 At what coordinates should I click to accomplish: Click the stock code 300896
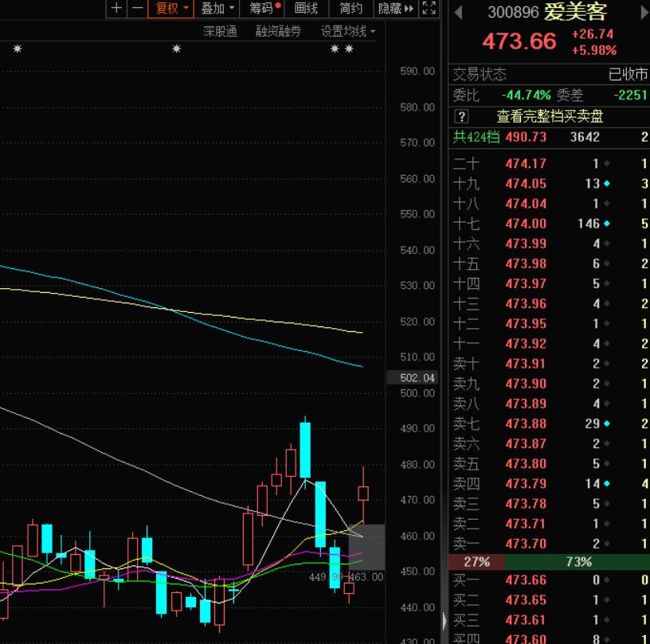(x=513, y=13)
